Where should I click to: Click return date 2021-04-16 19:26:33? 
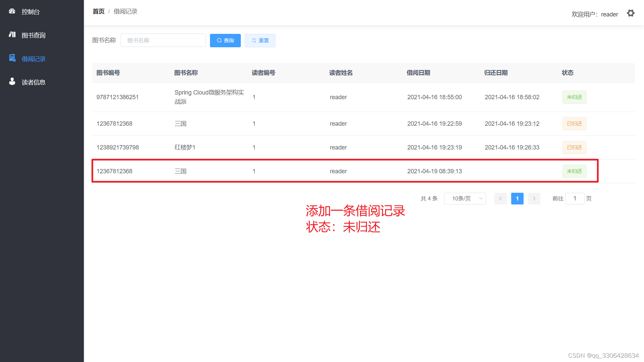(x=512, y=147)
